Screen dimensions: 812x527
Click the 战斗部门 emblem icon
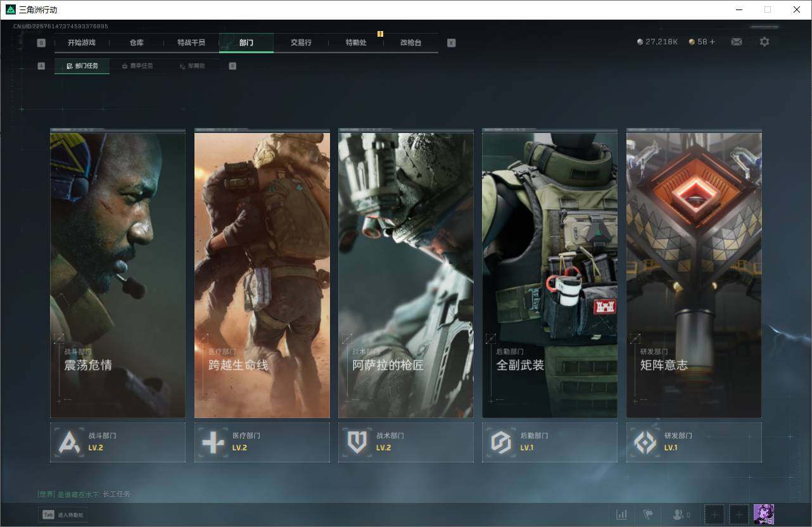click(69, 442)
